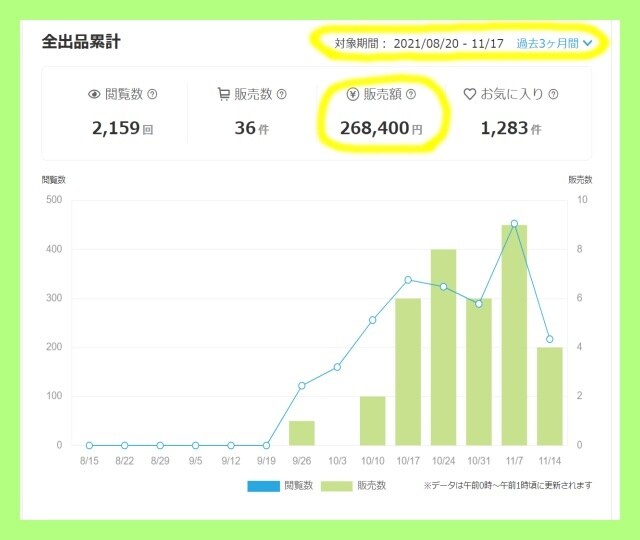This screenshot has width=640, height=540.
Task: Click the 9/26 sales bar
Action: coord(302,433)
